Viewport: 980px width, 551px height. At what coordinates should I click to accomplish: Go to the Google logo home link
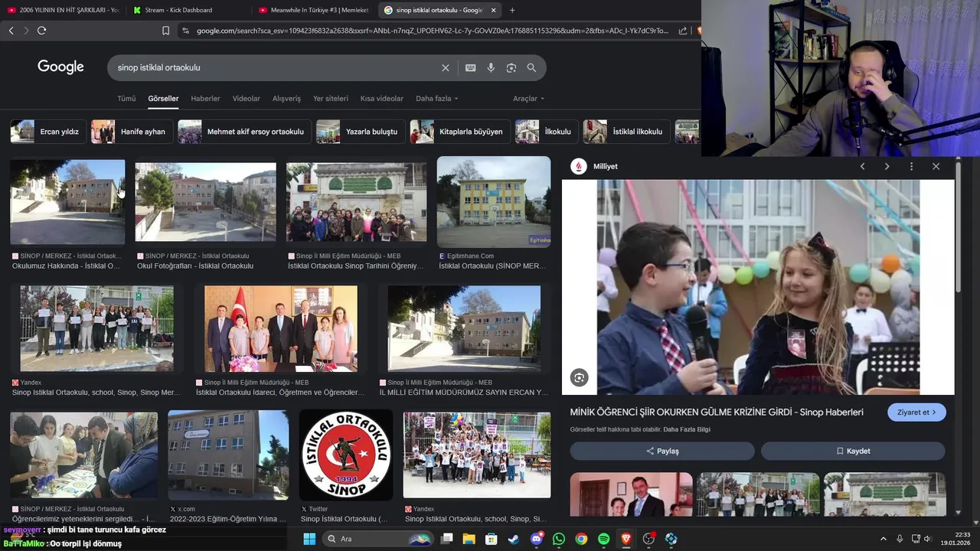(x=60, y=67)
